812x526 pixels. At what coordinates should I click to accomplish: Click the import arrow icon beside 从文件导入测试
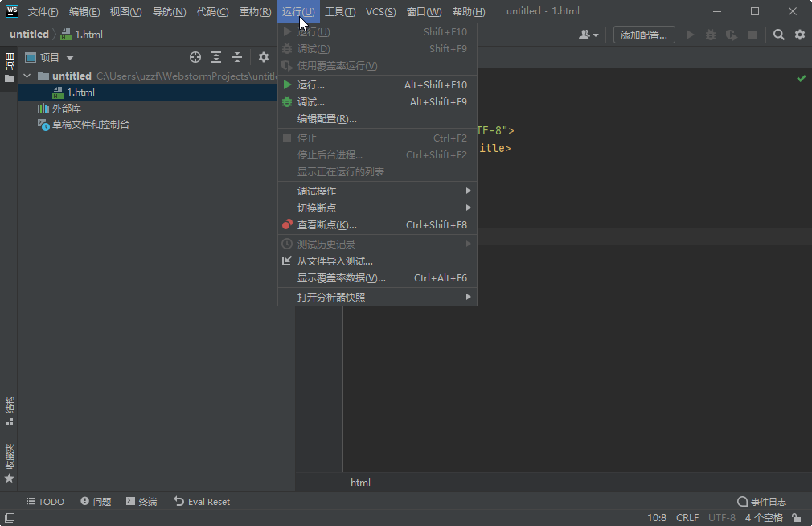coord(286,261)
